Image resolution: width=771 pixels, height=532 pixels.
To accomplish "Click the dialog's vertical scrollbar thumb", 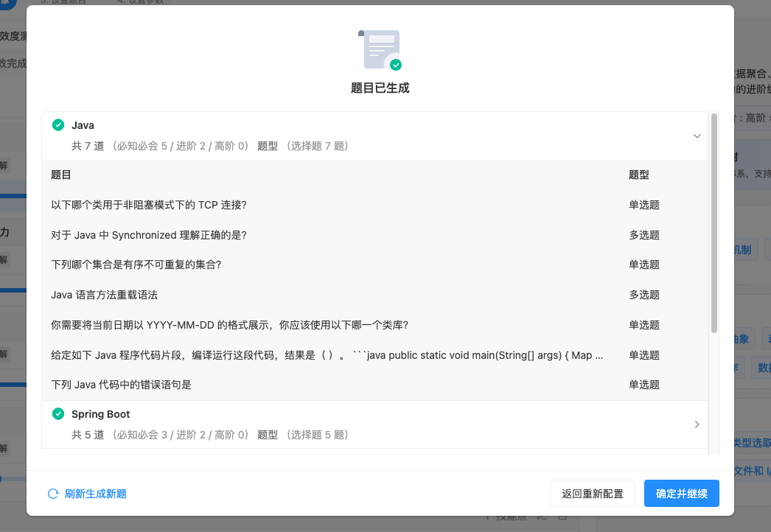I will (714, 223).
